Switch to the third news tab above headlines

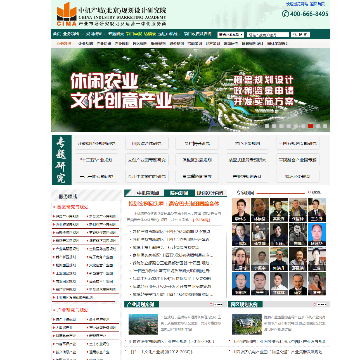(210, 193)
